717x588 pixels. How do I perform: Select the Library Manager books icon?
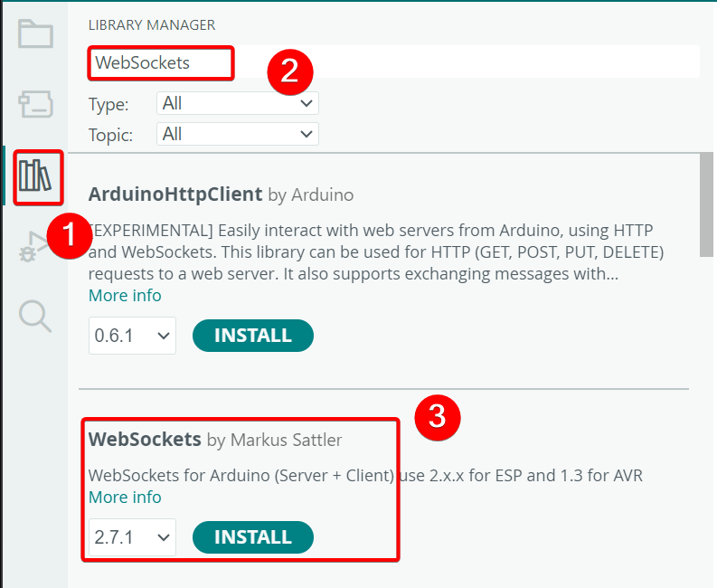click(x=36, y=175)
